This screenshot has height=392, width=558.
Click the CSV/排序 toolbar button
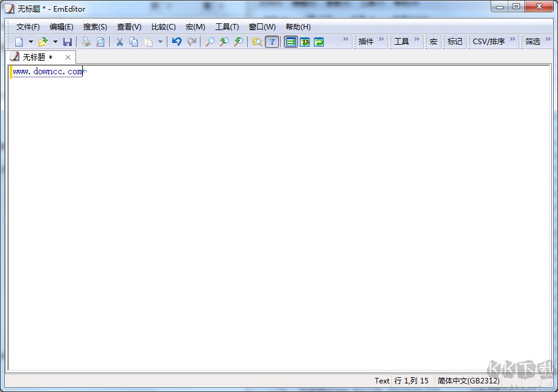tap(488, 42)
